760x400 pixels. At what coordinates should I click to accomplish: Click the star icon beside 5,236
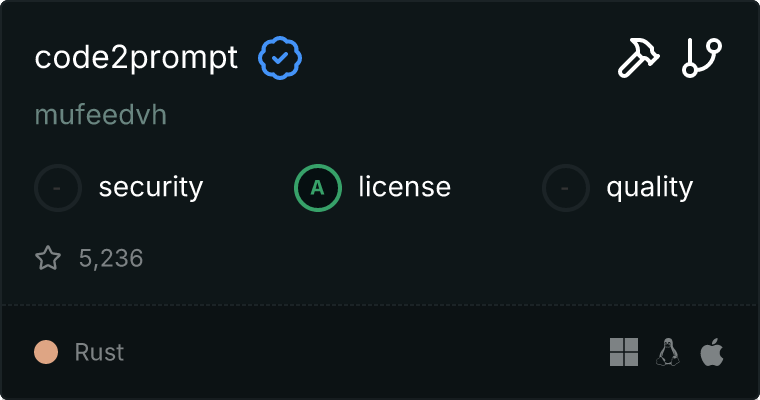pyautogui.click(x=48, y=259)
